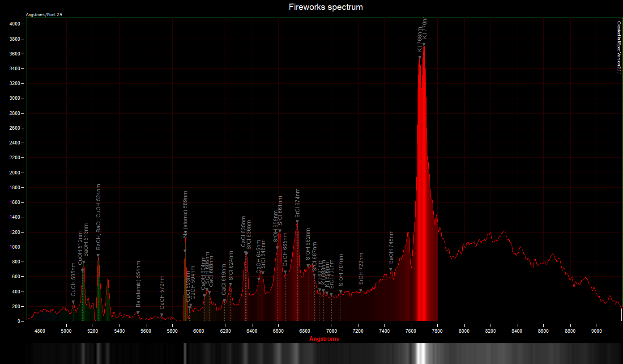
Task: Click the '4800' x-axis tick value
Action: 40,331
